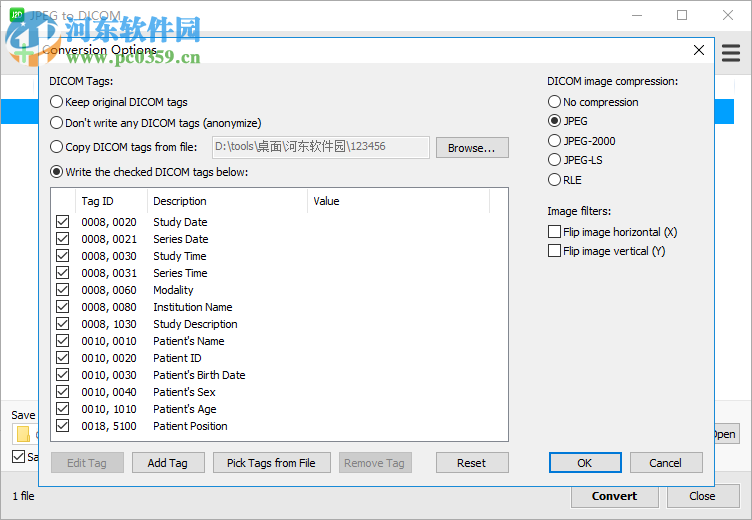Click Convert in the main window

(x=614, y=496)
